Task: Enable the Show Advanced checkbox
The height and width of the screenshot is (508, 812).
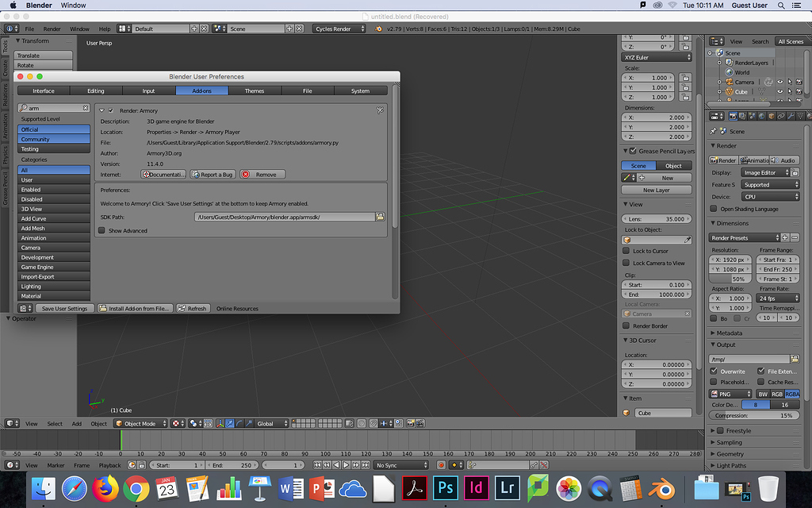Action: pyautogui.click(x=101, y=230)
